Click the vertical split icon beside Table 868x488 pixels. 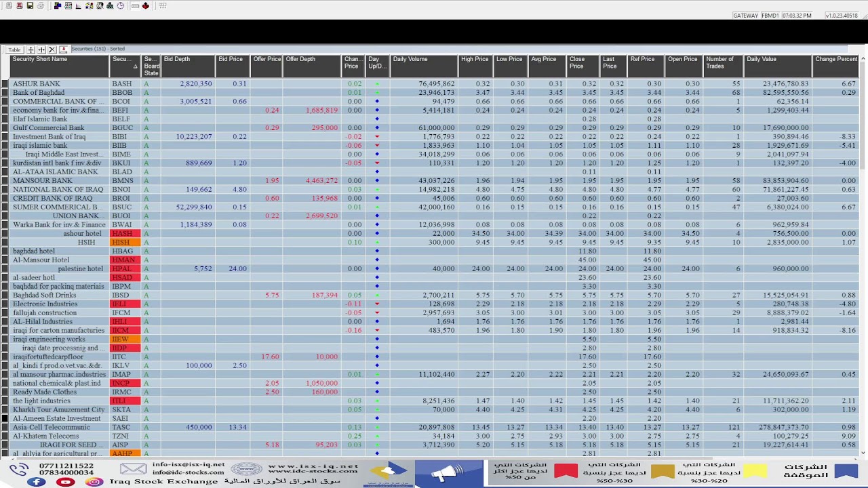(41, 49)
